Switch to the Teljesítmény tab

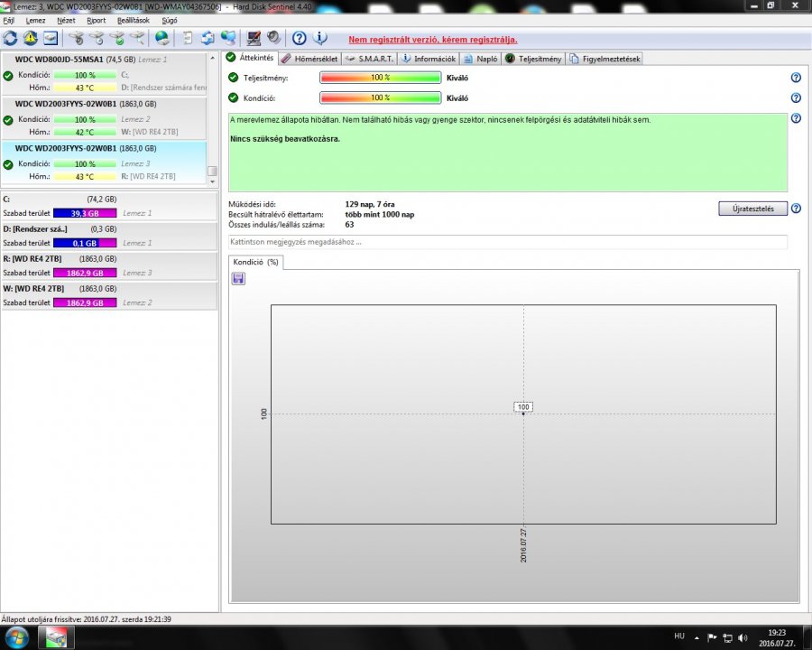(x=533, y=59)
